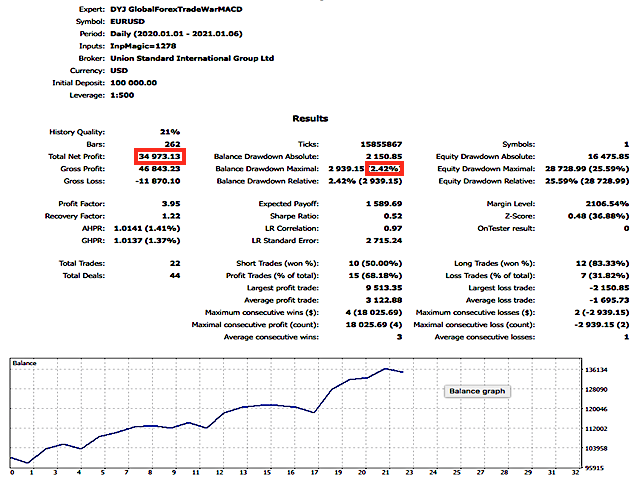640x480 pixels.
Task: Select the Initial Deposit value 100 000.00
Action: tap(133, 82)
